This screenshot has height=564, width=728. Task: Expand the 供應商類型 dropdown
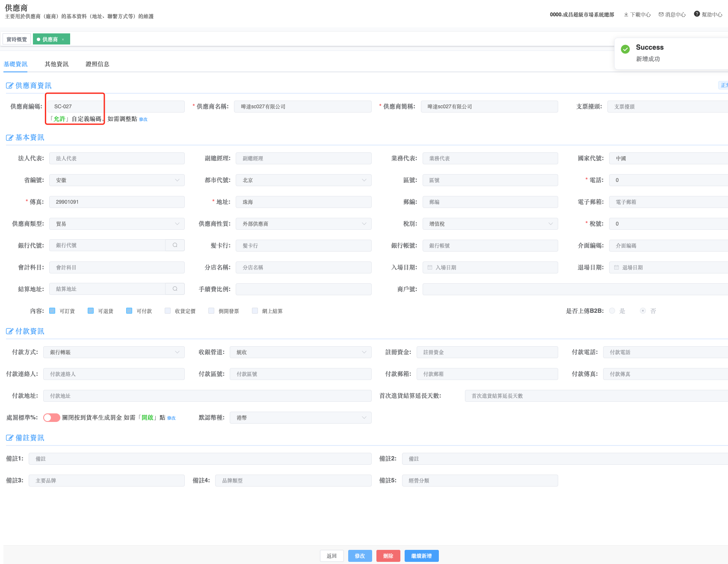point(117,224)
